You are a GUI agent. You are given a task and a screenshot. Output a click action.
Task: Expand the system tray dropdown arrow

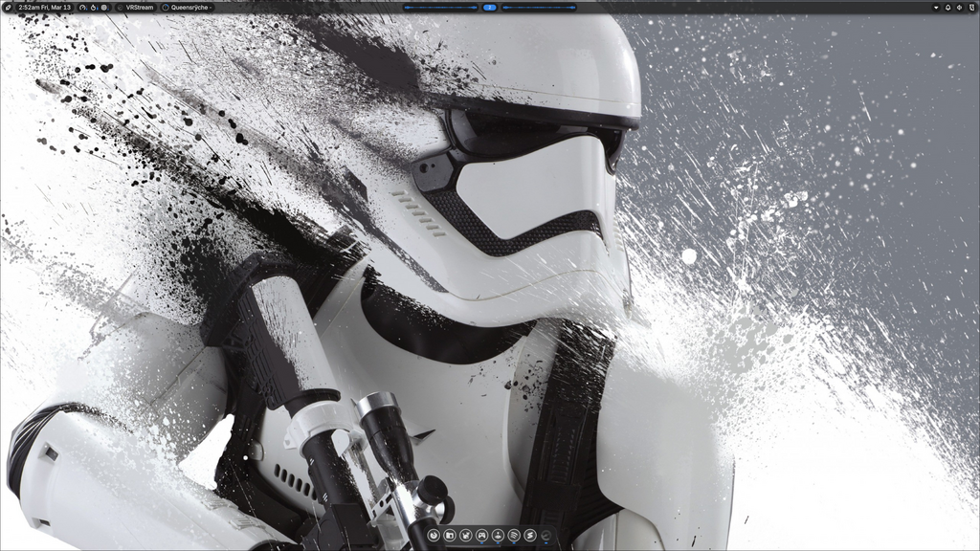click(x=936, y=8)
